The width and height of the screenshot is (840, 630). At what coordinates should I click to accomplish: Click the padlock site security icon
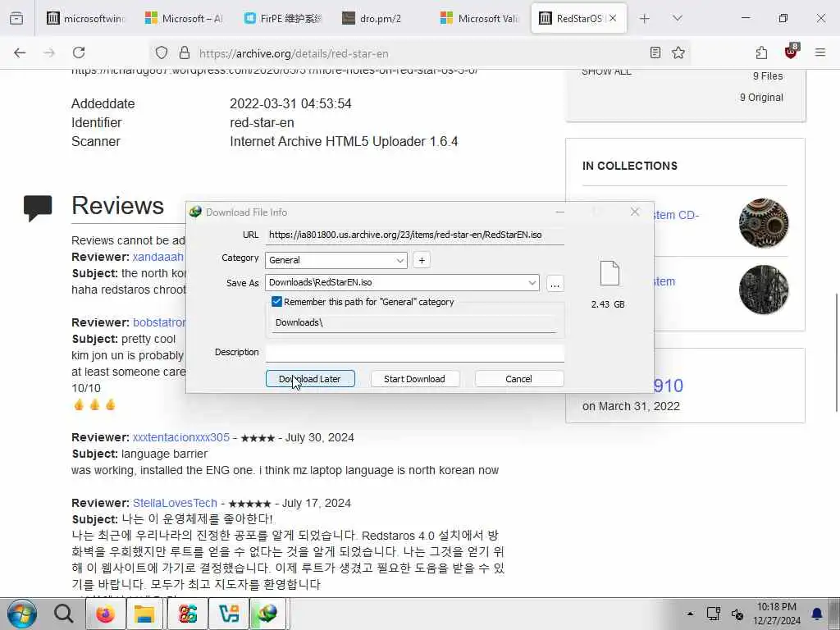(x=185, y=52)
